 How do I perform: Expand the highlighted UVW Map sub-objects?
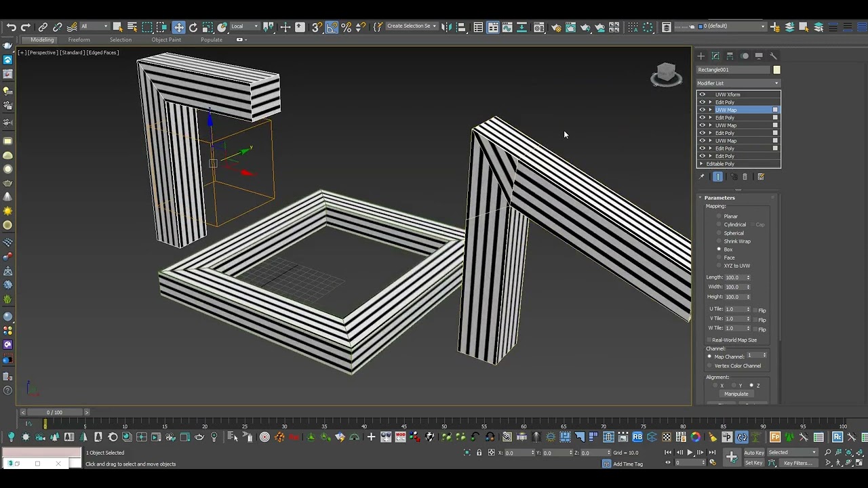pyautogui.click(x=710, y=110)
